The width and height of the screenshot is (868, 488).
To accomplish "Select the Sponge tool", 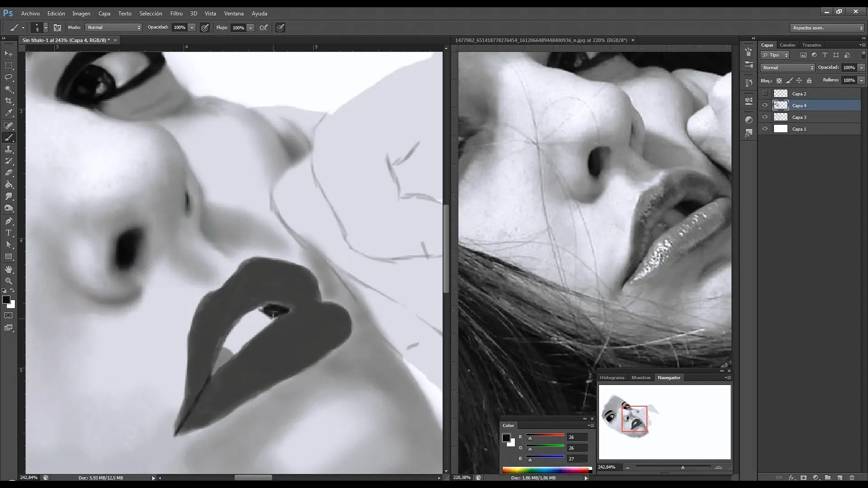I will coord(9,208).
